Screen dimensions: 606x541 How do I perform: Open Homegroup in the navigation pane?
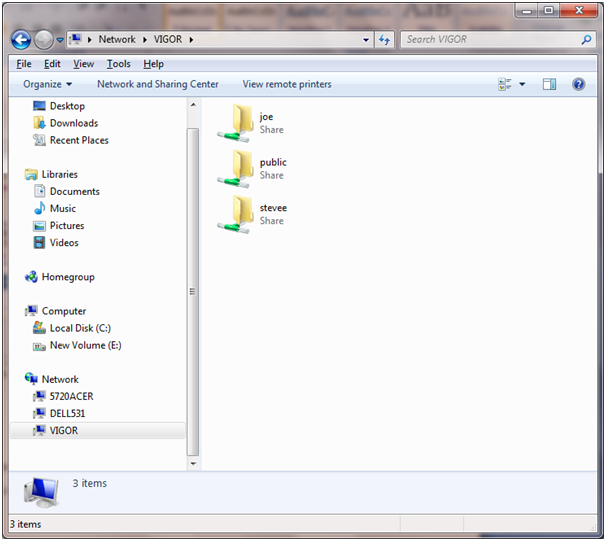67,277
